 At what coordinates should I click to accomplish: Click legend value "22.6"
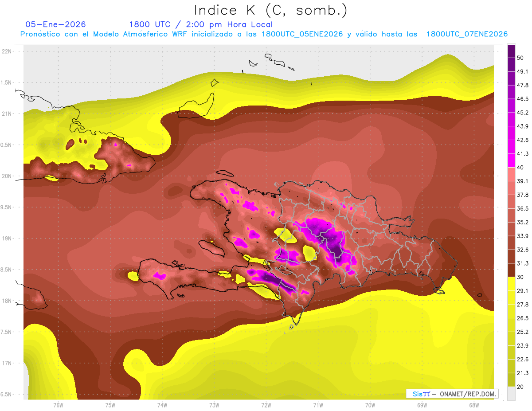pyautogui.click(x=523, y=360)
